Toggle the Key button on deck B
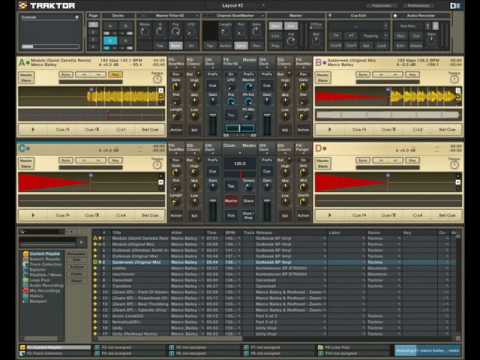The image size is (480, 360). [412, 75]
